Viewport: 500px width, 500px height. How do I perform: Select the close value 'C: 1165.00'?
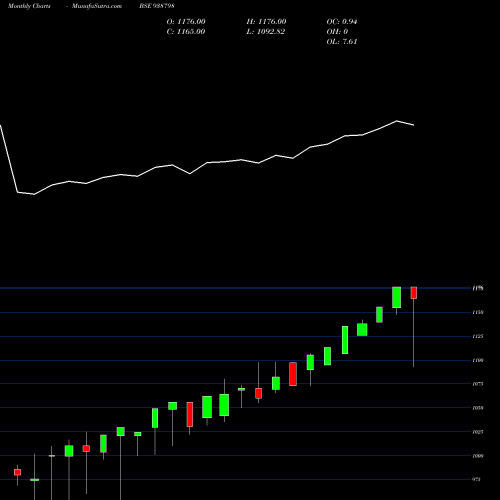point(186,32)
